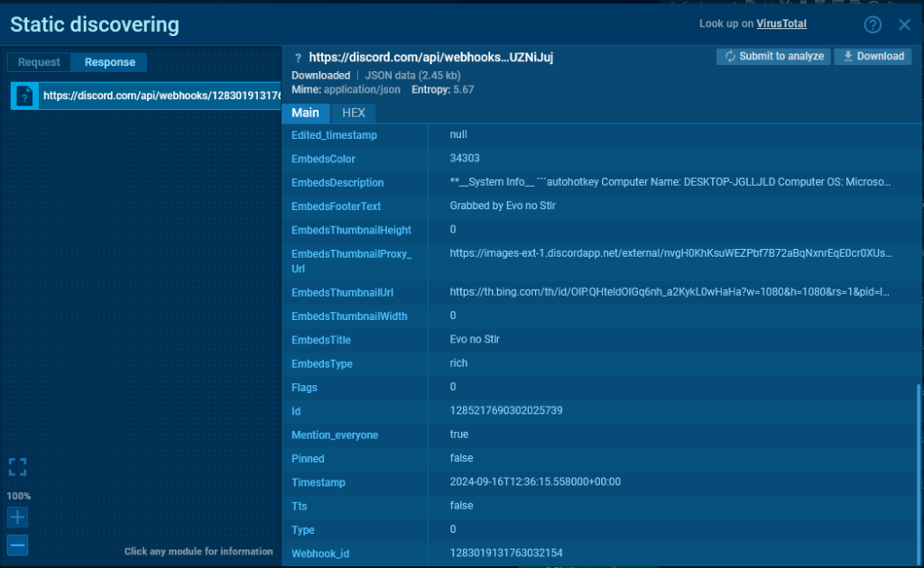
Task: Download the JSON response file
Action: pos(873,56)
